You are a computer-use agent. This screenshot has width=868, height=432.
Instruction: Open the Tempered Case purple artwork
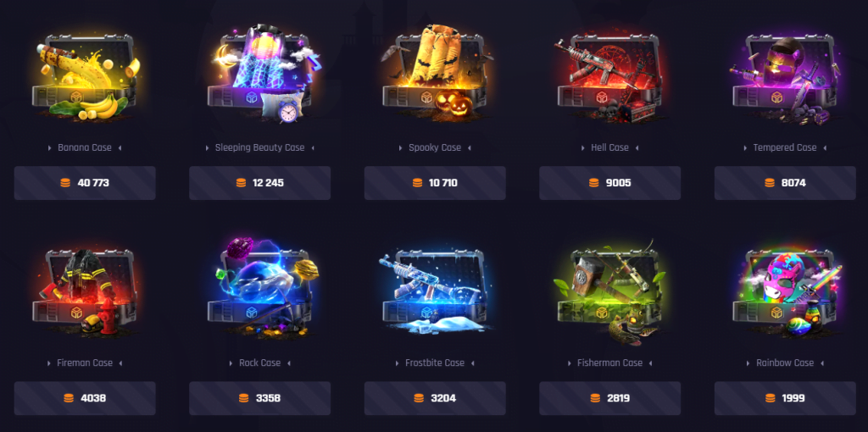pos(785,77)
